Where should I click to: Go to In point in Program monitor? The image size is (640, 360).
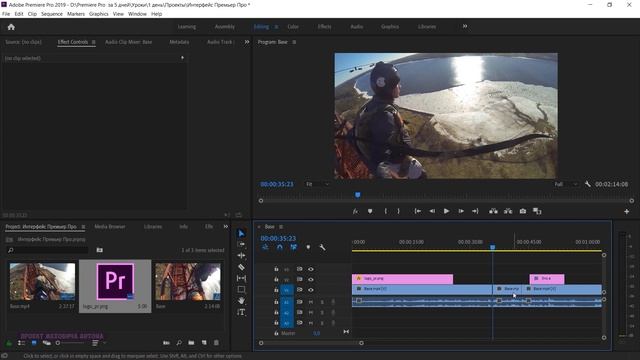[418, 211]
